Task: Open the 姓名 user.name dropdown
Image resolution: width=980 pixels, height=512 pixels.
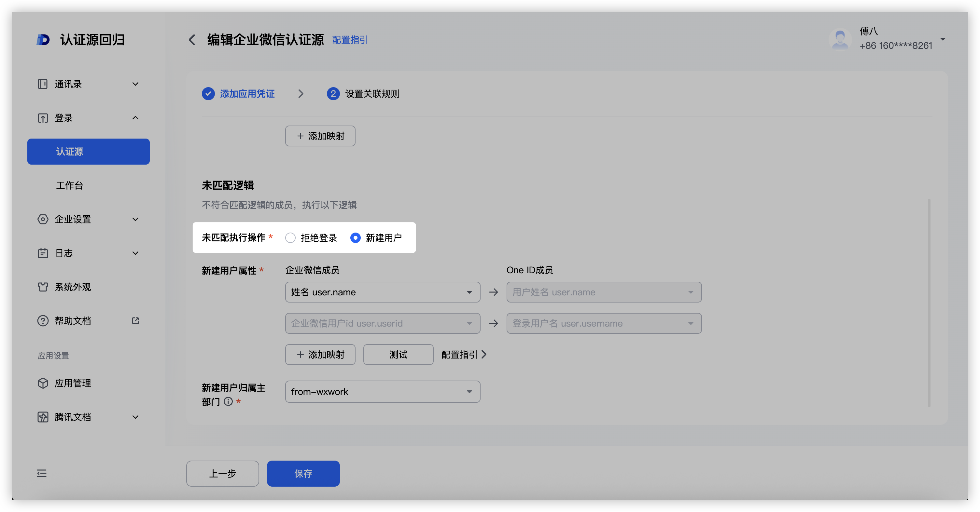Action: click(382, 292)
